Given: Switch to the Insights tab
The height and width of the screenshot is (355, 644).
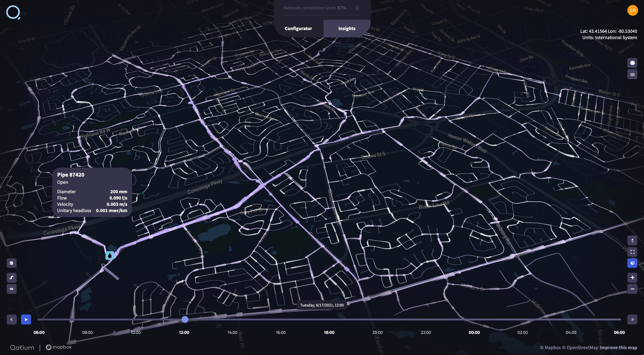Looking at the screenshot, I should click(347, 29).
